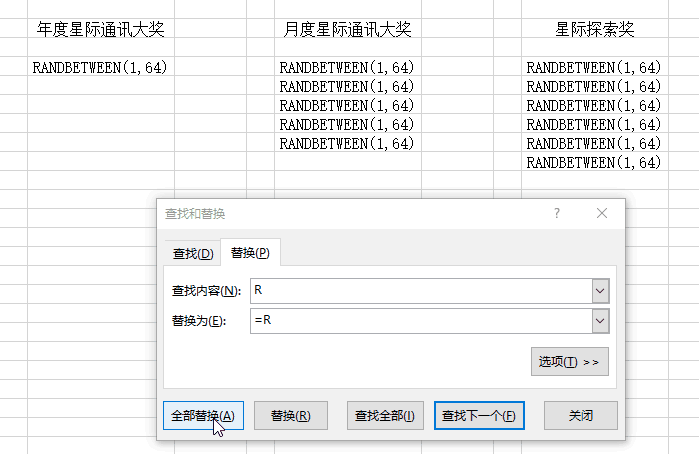This screenshot has width=699, height=454.
Task: Click the 替换(R) button
Action: (x=291, y=416)
